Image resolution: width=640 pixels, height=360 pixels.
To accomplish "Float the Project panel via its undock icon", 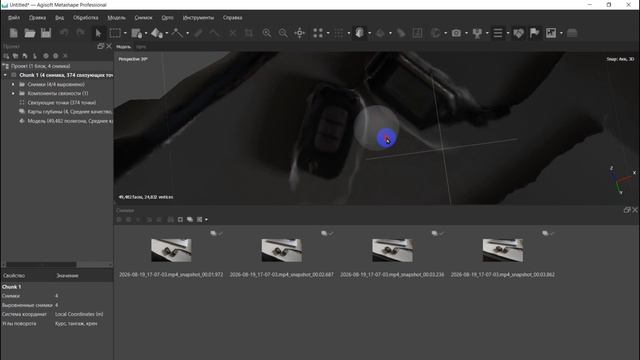I will [101, 47].
